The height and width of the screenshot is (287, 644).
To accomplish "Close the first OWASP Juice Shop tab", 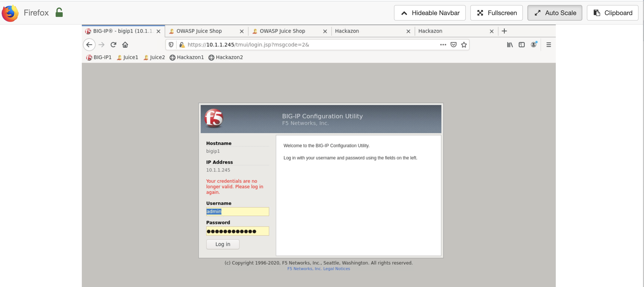I will (242, 31).
